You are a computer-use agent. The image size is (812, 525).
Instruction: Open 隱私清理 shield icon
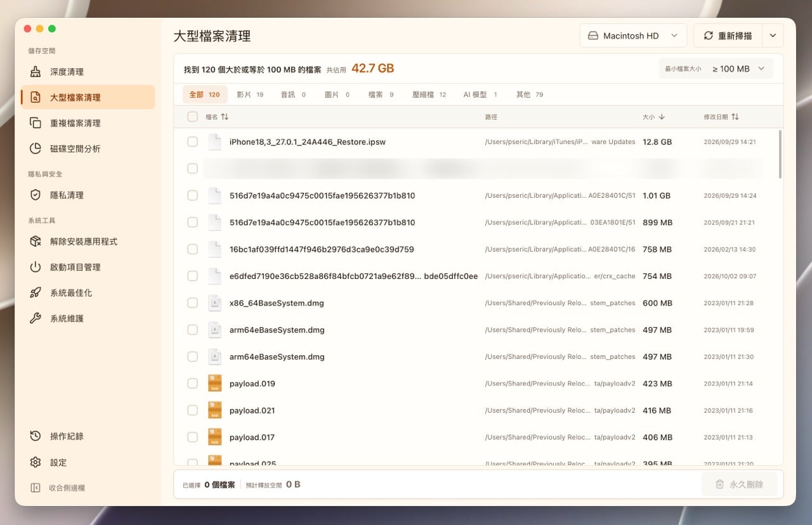coord(36,195)
